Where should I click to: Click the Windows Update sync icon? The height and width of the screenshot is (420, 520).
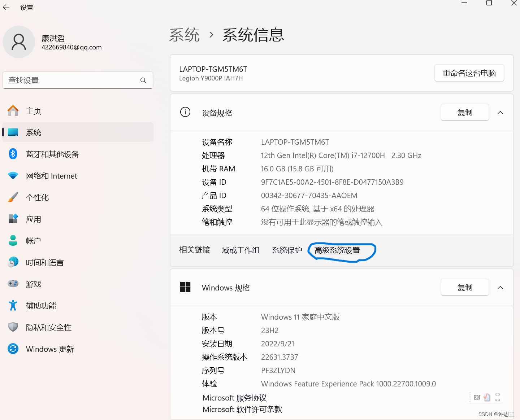(x=13, y=349)
